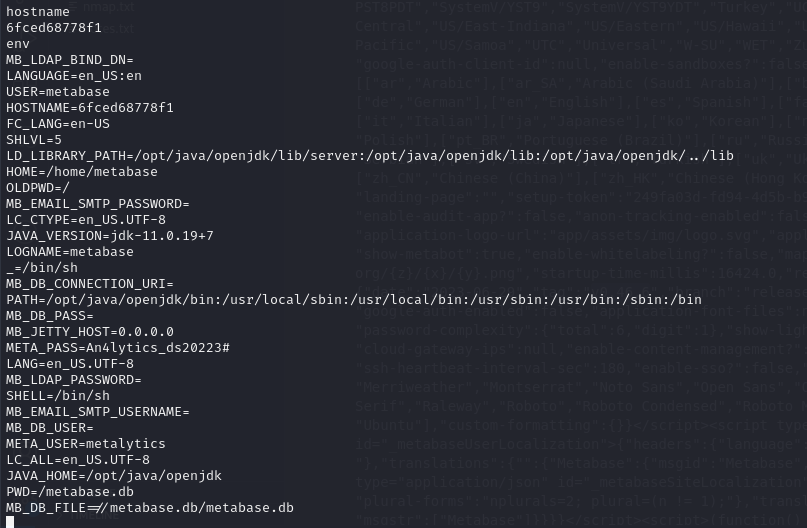This screenshot has height=528, width=807.
Task: Click the env command line
Action: 18,44
